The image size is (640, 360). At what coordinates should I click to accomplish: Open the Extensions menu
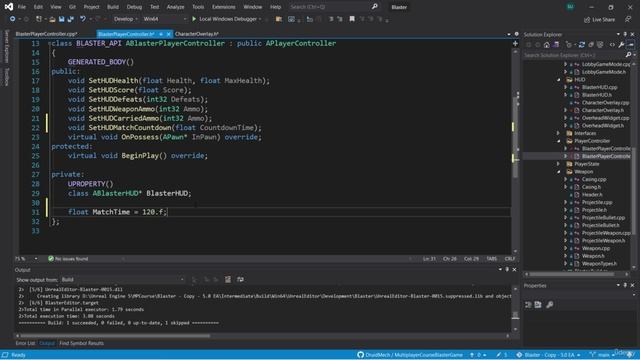click(x=224, y=7)
